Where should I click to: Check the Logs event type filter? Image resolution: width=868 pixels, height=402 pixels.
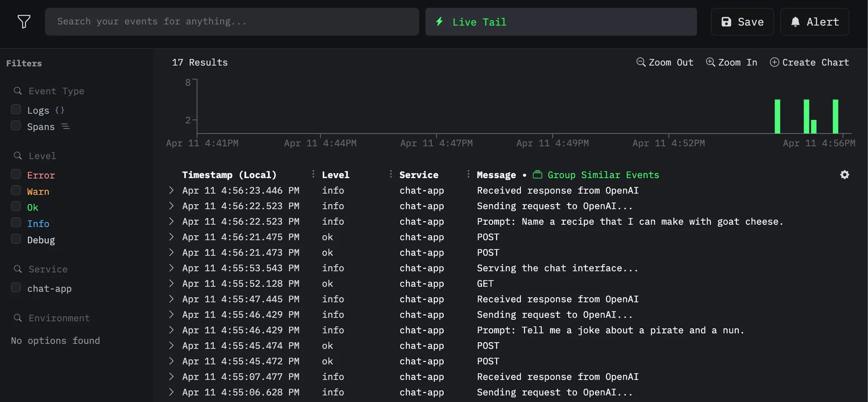[x=16, y=109]
